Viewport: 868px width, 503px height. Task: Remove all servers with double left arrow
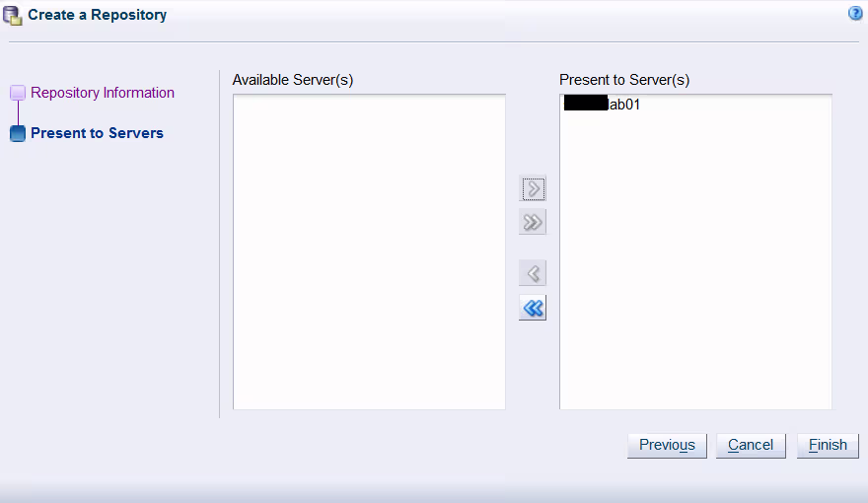click(533, 309)
